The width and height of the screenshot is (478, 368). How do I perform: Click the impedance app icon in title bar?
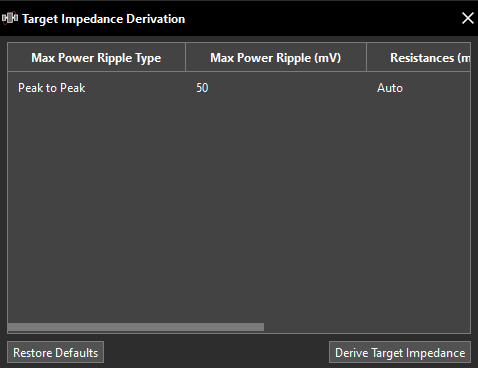tap(10, 18)
